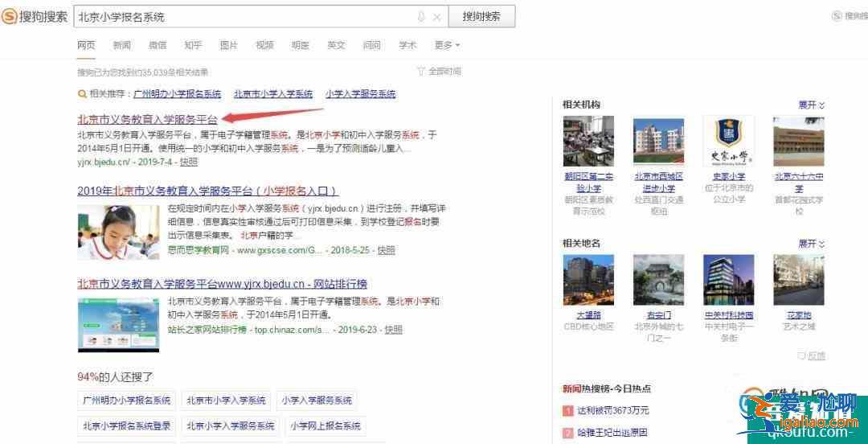This screenshot has width=868, height=444.
Task: Click the microphone voice search icon
Action: 420,17
